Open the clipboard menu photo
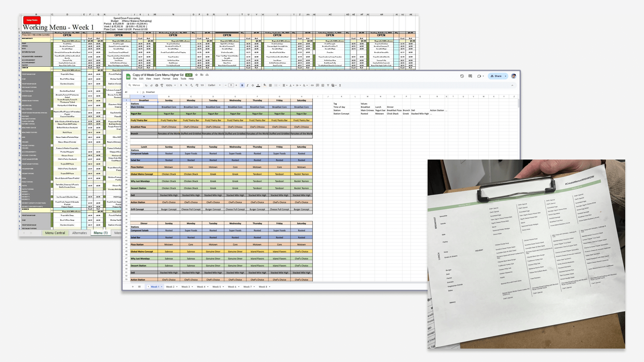644x362 pixels. pyautogui.click(x=526, y=254)
